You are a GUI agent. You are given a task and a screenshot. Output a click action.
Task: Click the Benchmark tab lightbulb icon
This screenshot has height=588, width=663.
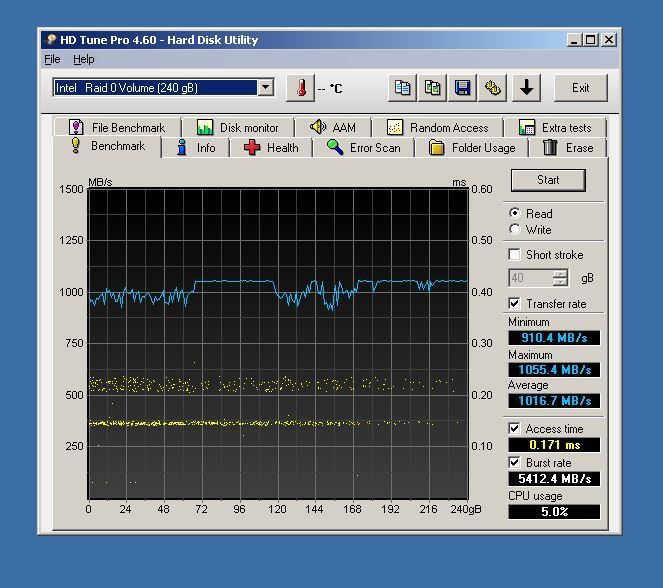point(75,146)
